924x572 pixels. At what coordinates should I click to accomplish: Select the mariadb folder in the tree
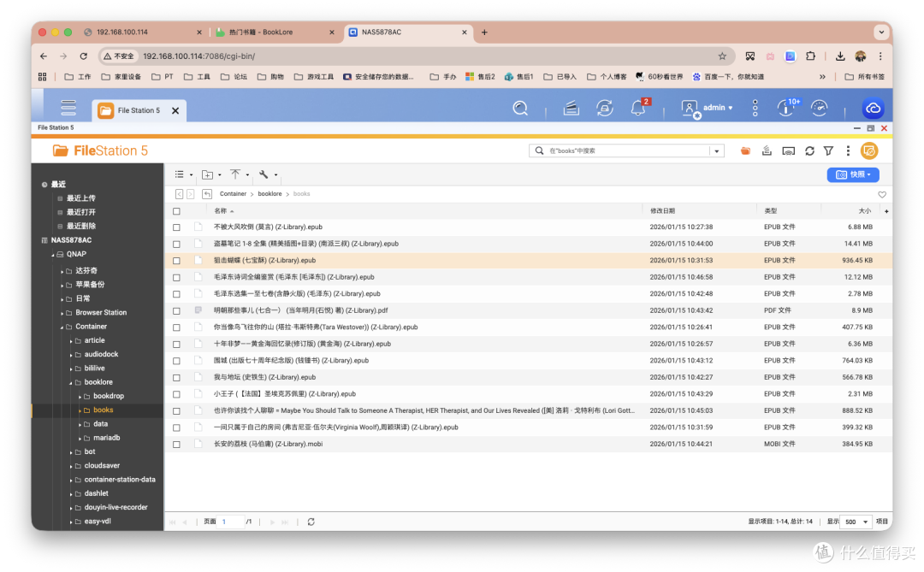tap(107, 438)
